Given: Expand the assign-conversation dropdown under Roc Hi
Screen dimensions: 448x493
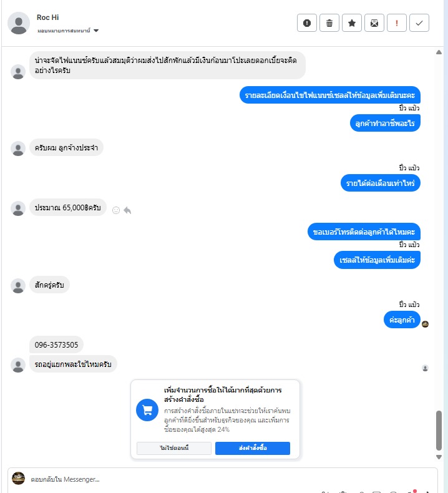Looking at the screenshot, I should click(96, 31).
